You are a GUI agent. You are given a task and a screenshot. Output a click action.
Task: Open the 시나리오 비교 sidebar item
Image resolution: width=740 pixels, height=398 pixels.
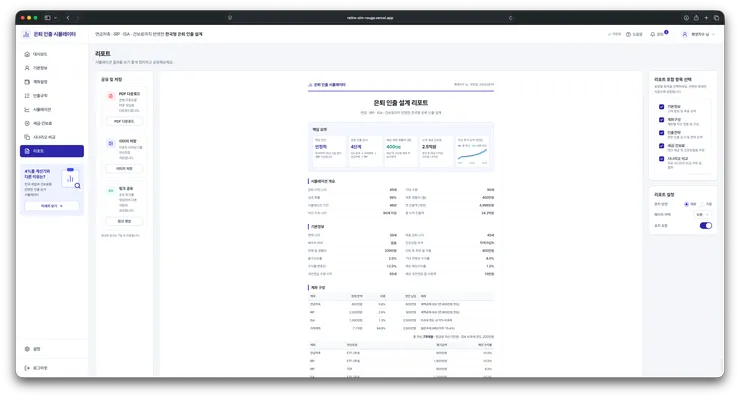click(x=52, y=137)
